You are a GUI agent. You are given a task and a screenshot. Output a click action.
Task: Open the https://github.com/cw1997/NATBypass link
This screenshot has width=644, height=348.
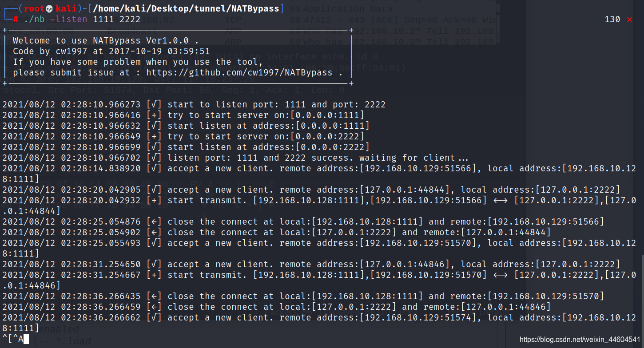[x=239, y=73]
